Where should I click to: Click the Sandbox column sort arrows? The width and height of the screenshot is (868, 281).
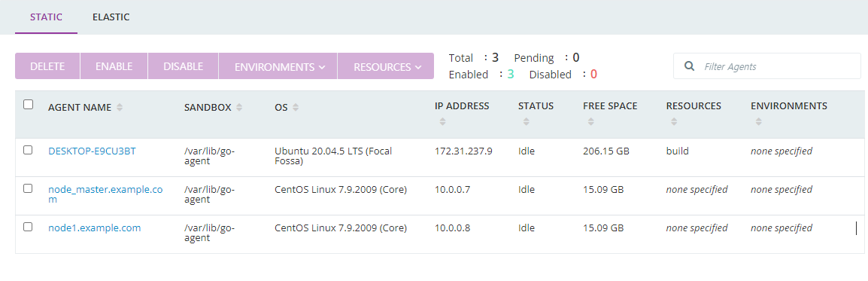pyautogui.click(x=239, y=108)
